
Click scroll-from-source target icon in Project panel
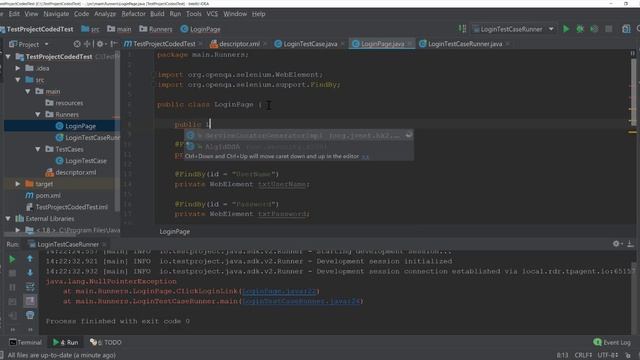pos(77,44)
